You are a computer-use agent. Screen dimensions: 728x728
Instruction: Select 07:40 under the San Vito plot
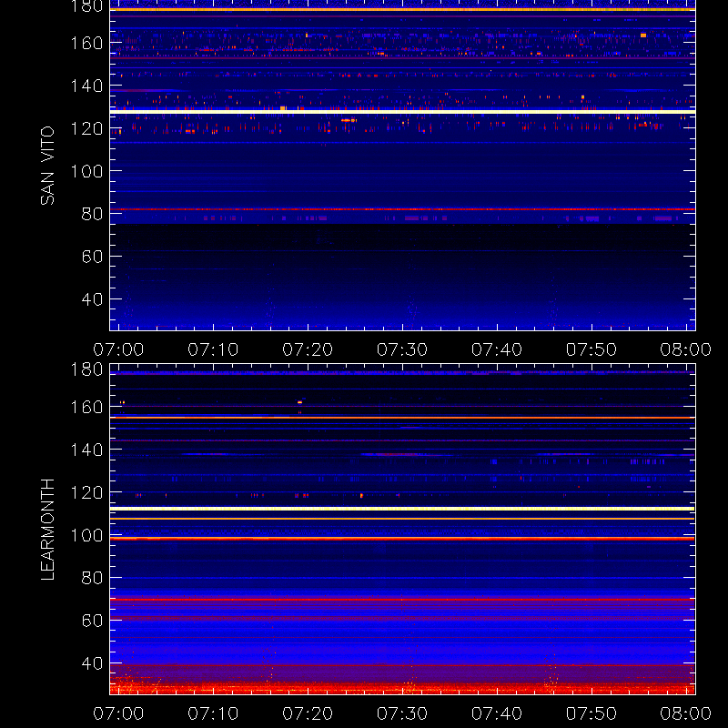[497, 349]
